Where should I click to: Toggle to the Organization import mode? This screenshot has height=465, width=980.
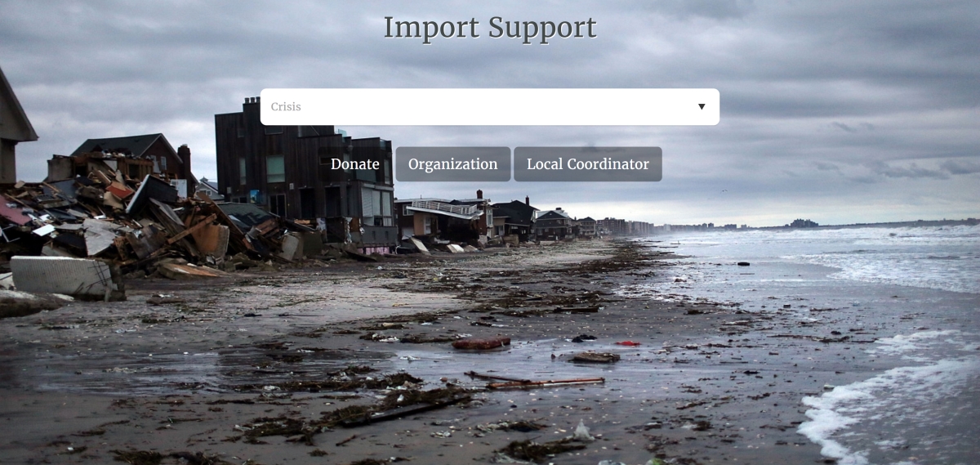453,164
